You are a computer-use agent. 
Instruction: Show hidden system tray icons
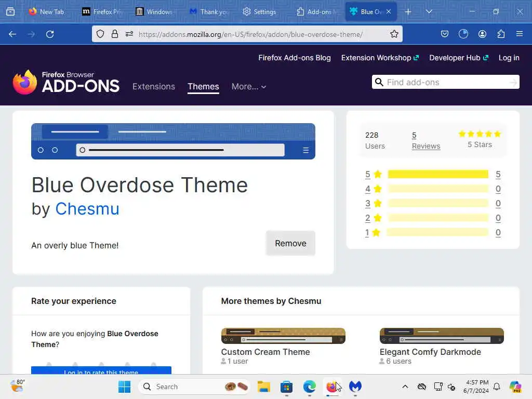click(x=405, y=387)
